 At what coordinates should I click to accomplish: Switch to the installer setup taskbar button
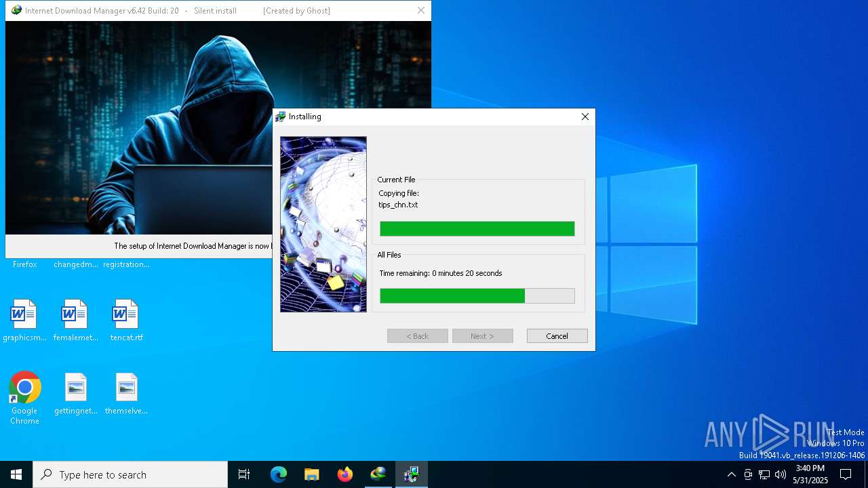tap(411, 474)
